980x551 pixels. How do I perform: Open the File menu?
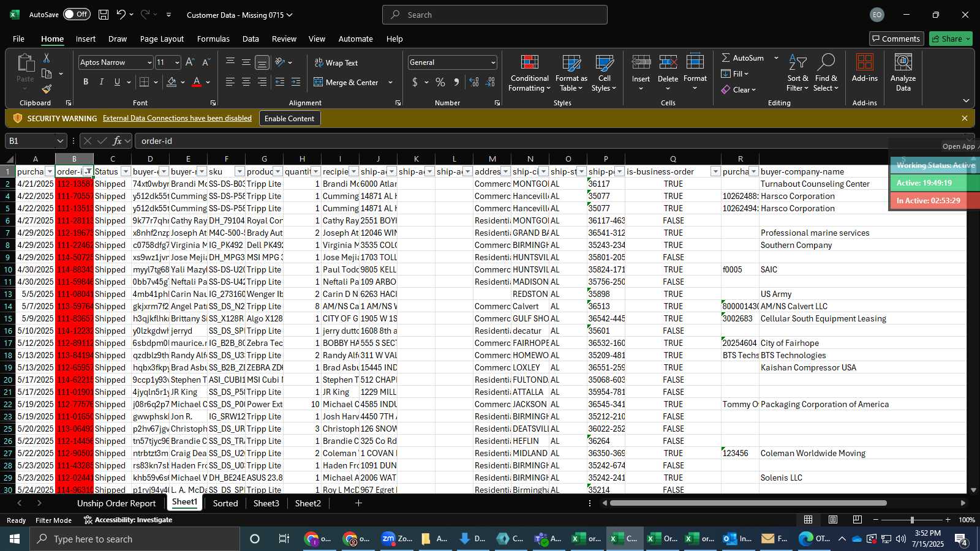tap(19, 39)
